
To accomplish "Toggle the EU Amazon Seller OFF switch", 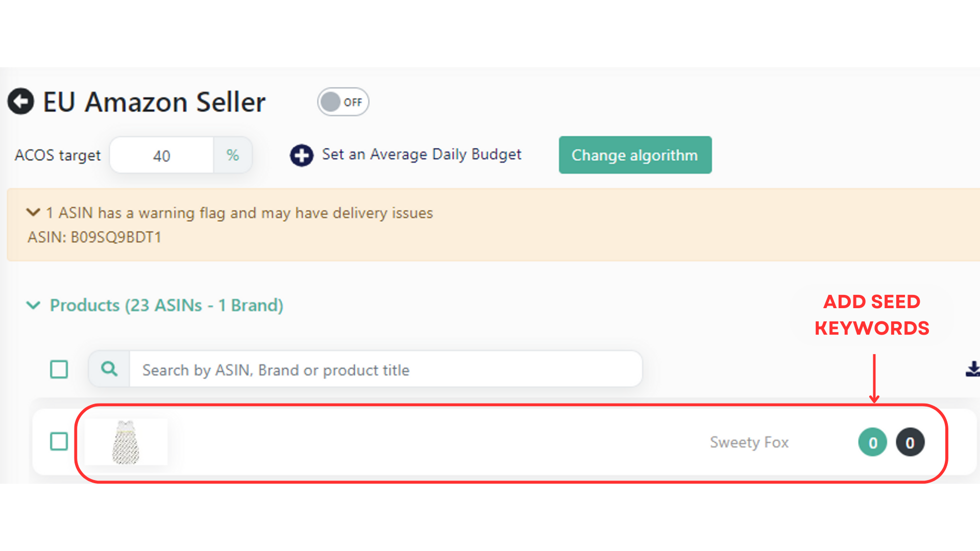I will [x=343, y=102].
